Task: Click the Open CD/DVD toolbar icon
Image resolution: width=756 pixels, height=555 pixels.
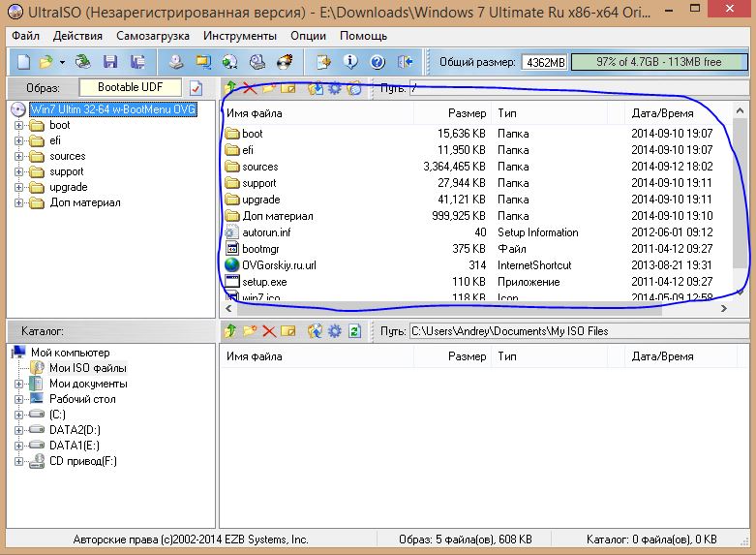Action: 83,62
